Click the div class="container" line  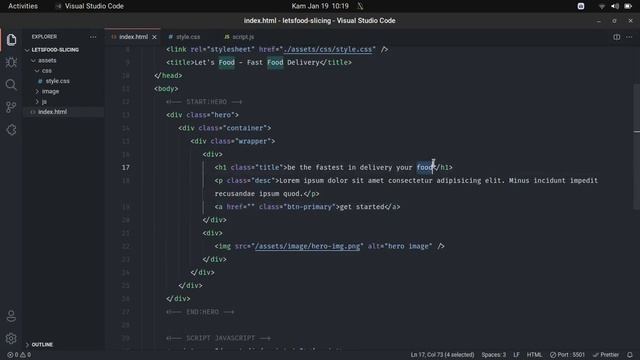point(224,128)
